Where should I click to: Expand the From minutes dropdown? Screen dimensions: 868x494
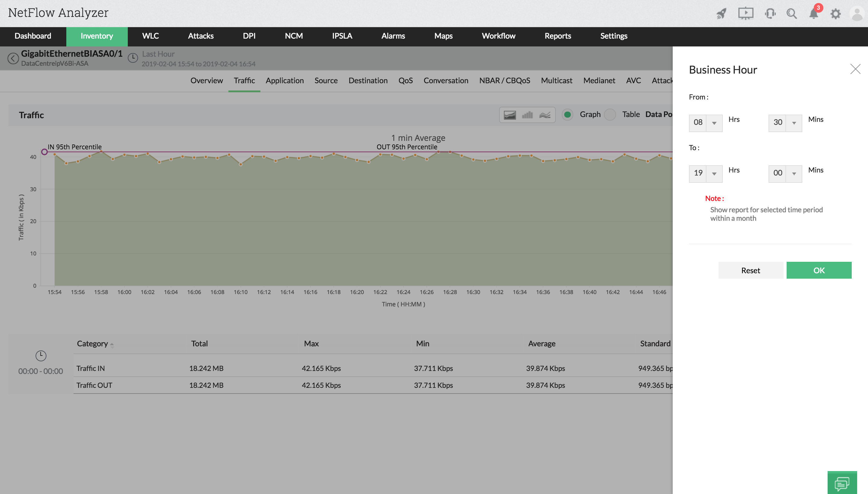[x=794, y=123]
